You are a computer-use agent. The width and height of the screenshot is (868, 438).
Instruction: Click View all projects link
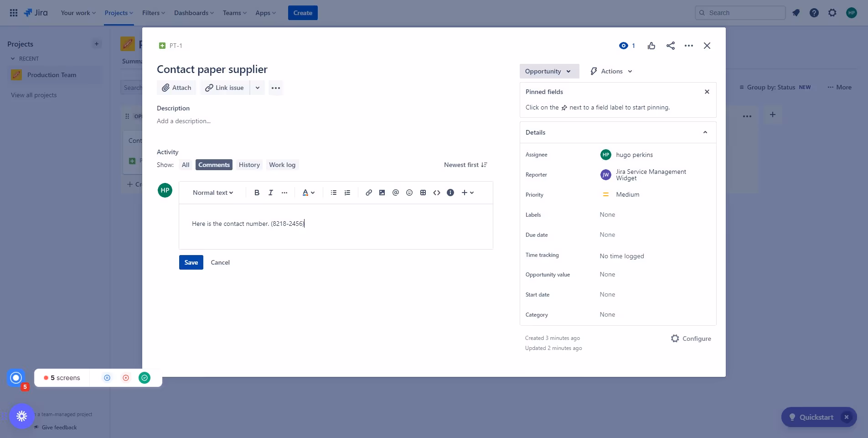[x=34, y=95]
